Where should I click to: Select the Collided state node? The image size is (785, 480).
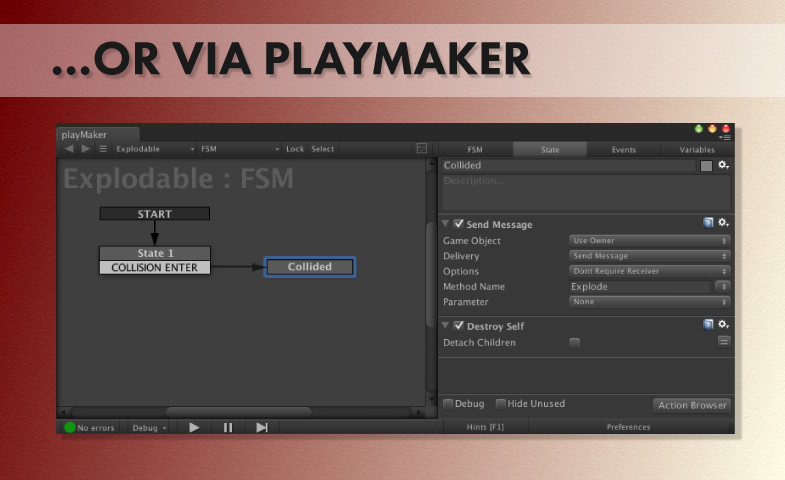310,267
